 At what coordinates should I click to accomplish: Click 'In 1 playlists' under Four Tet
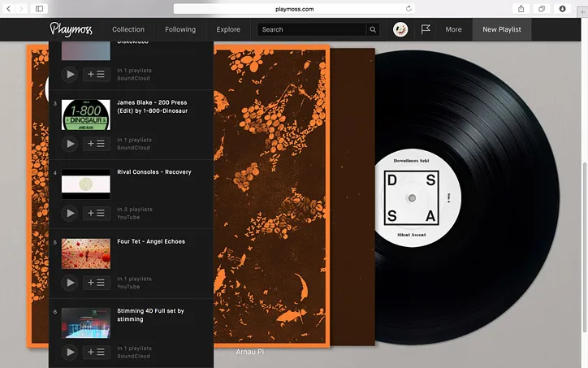tap(134, 279)
